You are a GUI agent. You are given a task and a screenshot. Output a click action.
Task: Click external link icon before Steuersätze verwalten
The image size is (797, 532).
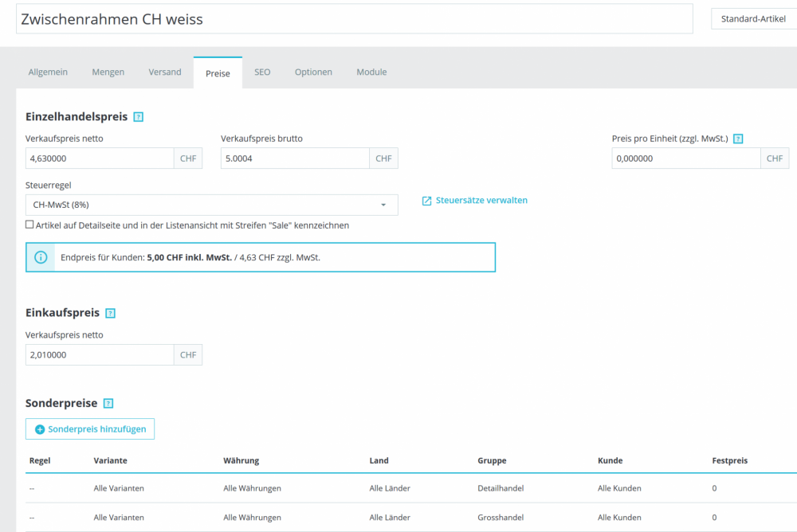point(426,201)
